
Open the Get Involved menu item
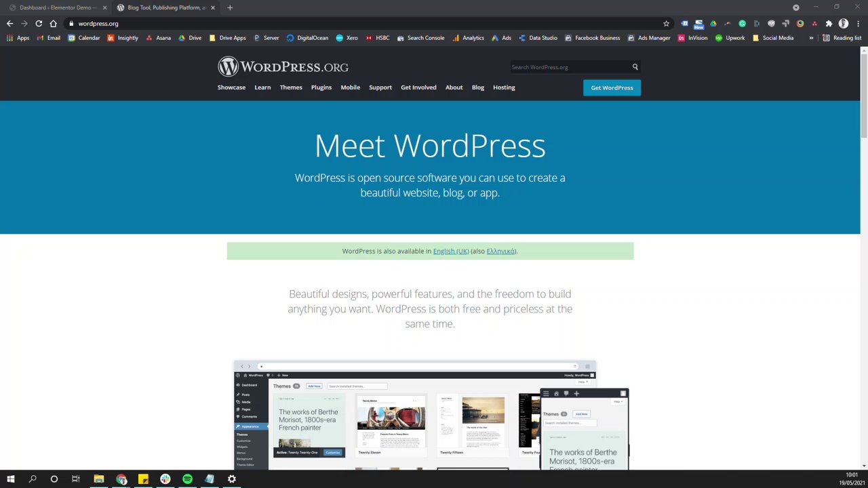(418, 87)
